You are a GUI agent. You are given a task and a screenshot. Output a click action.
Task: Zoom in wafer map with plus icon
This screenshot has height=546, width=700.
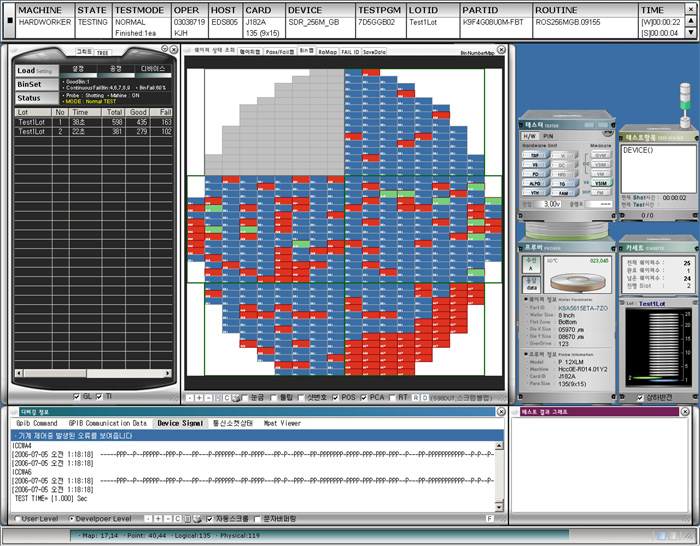(x=199, y=398)
